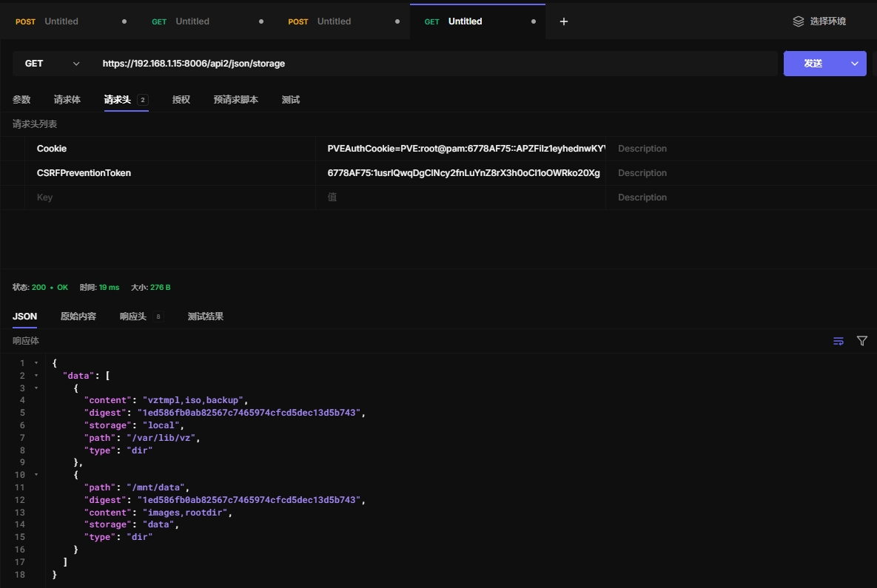877x588 pixels.
Task: Click the request URL input field
Action: [437, 64]
